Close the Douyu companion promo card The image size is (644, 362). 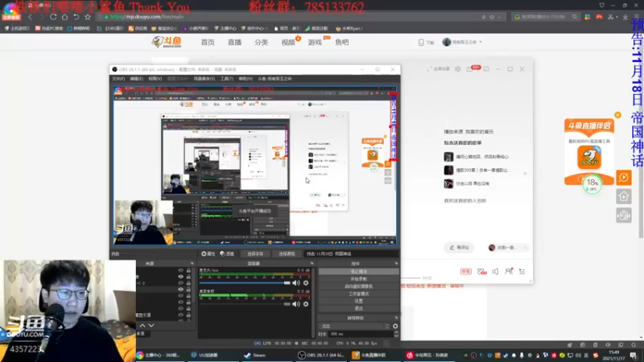point(617,115)
